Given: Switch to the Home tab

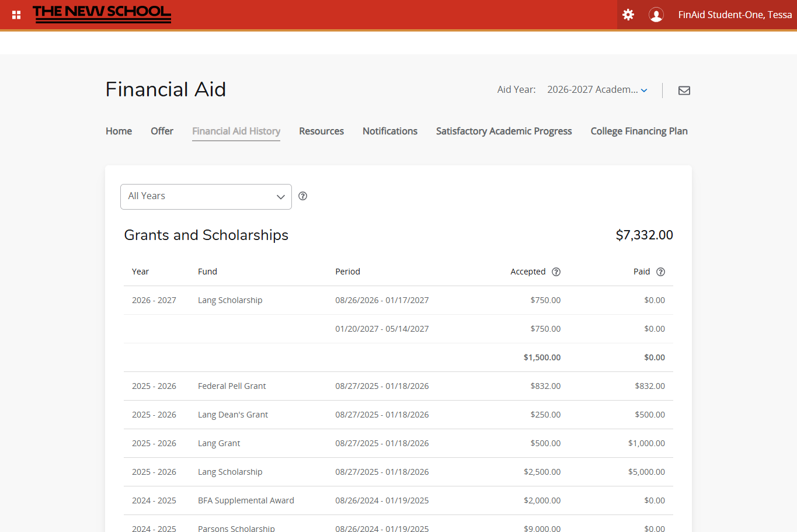Looking at the screenshot, I should [x=119, y=131].
